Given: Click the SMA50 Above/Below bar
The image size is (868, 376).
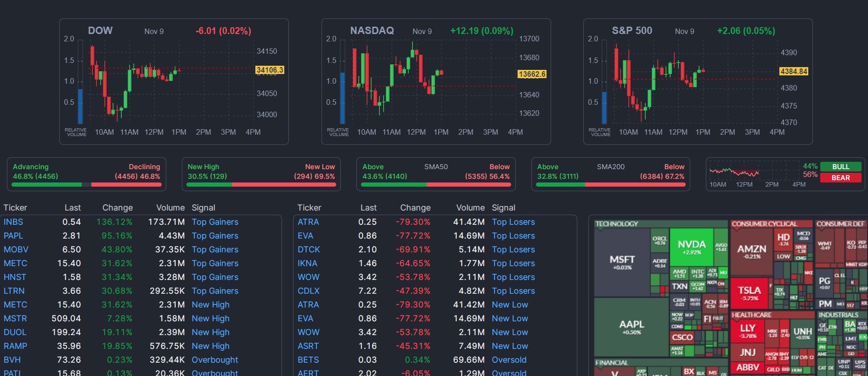Looking at the screenshot, I should tap(436, 184).
